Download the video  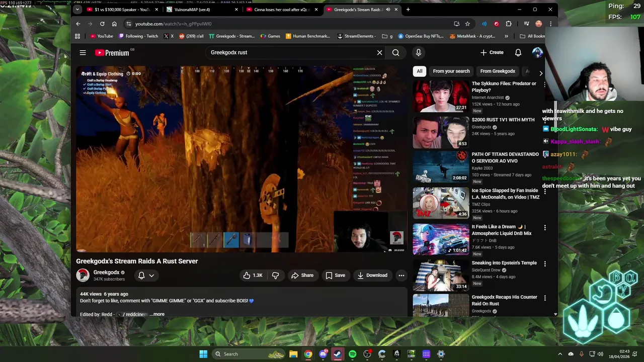[x=372, y=275]
